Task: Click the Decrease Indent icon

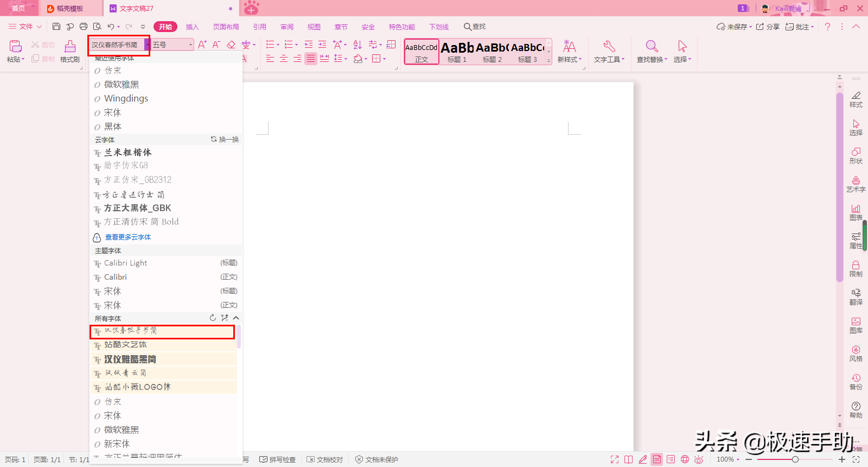Action: tap(309, 45)
